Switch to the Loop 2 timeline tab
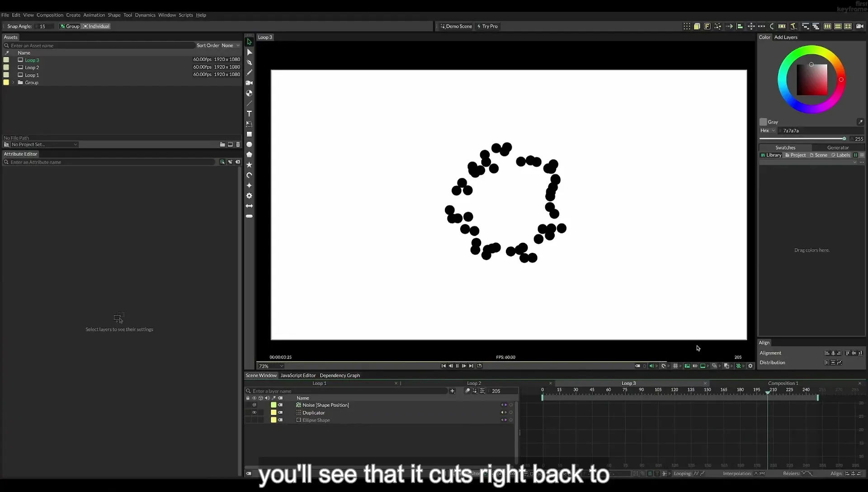 (474, 383)
